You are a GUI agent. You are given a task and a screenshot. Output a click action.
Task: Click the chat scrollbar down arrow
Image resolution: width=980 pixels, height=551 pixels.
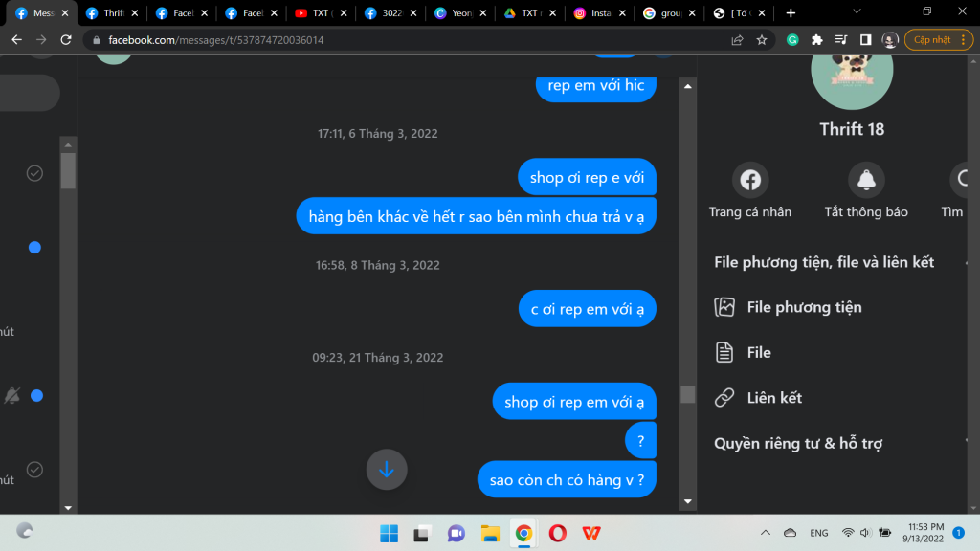pyautogui.click(x=687, y=502)
